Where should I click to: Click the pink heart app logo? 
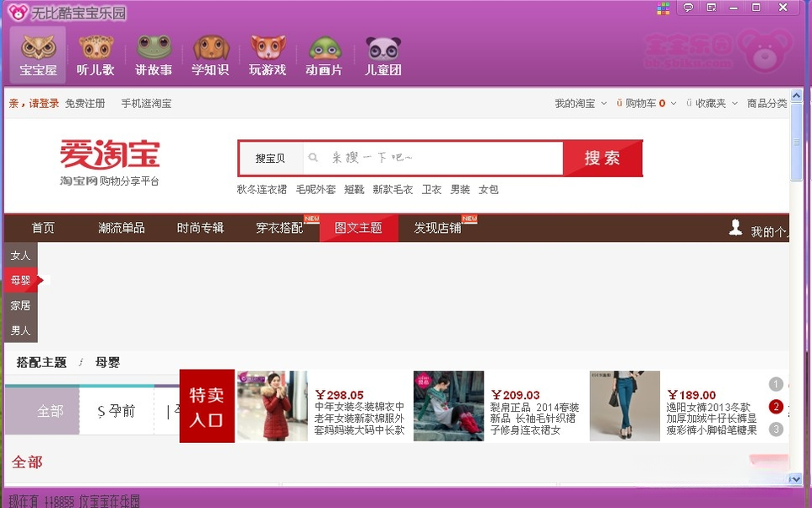(x=18, y=12)
